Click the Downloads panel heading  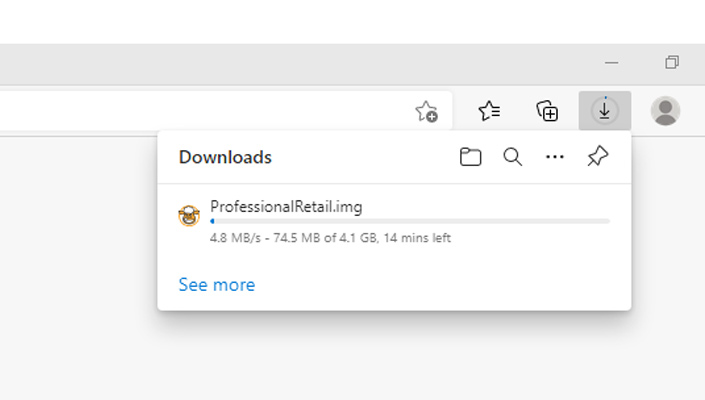(225, 157)
